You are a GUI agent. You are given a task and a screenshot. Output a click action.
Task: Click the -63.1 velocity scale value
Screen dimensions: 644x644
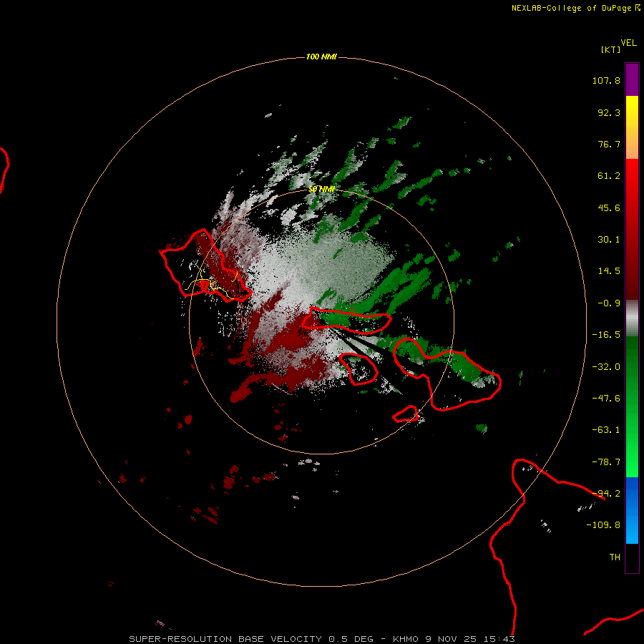606,430
